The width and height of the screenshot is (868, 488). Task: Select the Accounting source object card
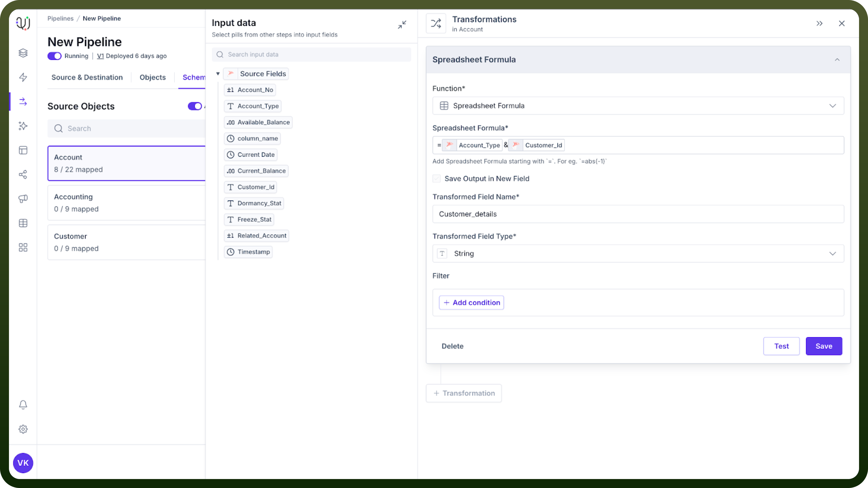coord(126,203)
